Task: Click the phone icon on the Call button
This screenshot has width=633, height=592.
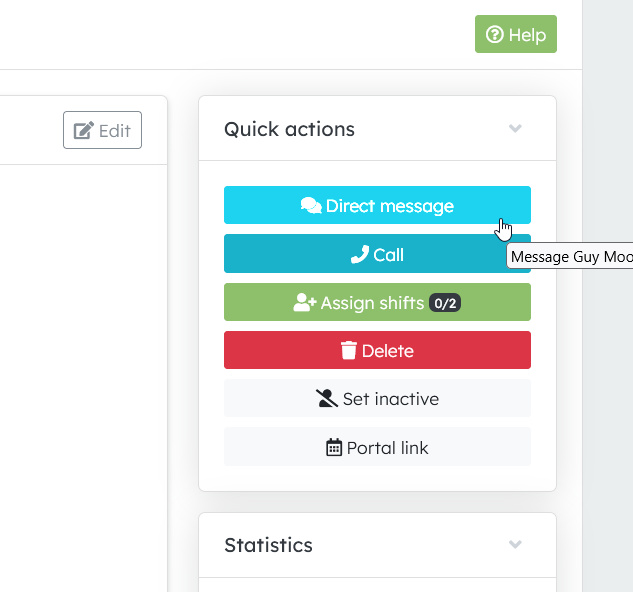Action: pos(360,255)
